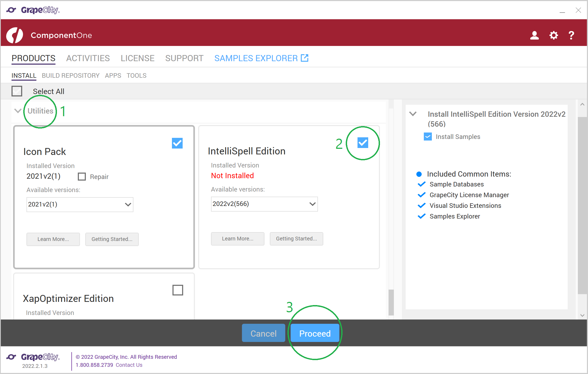Image resolution: width=588 pixels, height=374 pixels.
Task: Open the user account icon
Action: (x=534, y=35)
